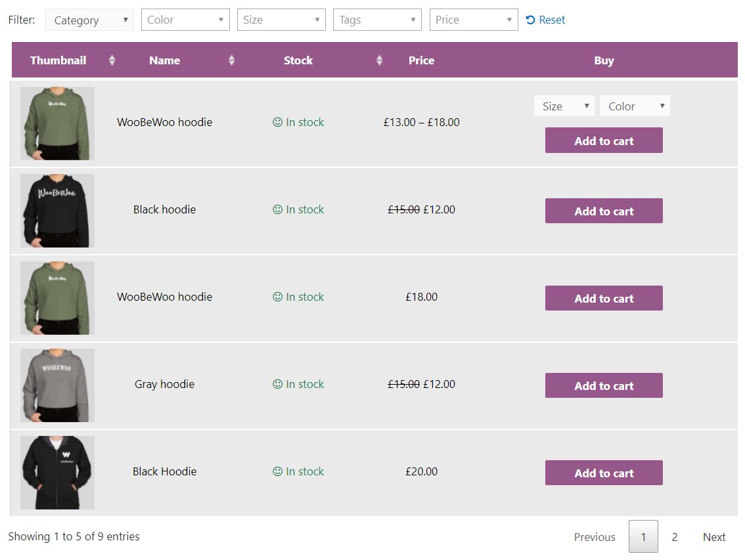The width and height of the screenshot is (745, 560).
Task: Open the Size selector for WooBeWoo hoodie
Action: point(564,106)
